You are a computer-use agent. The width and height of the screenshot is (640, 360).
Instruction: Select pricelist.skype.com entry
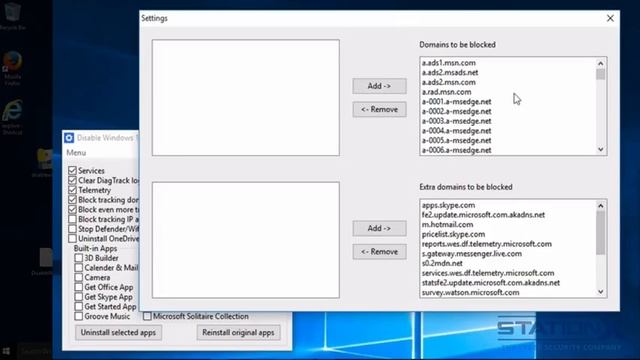(453, 234)
